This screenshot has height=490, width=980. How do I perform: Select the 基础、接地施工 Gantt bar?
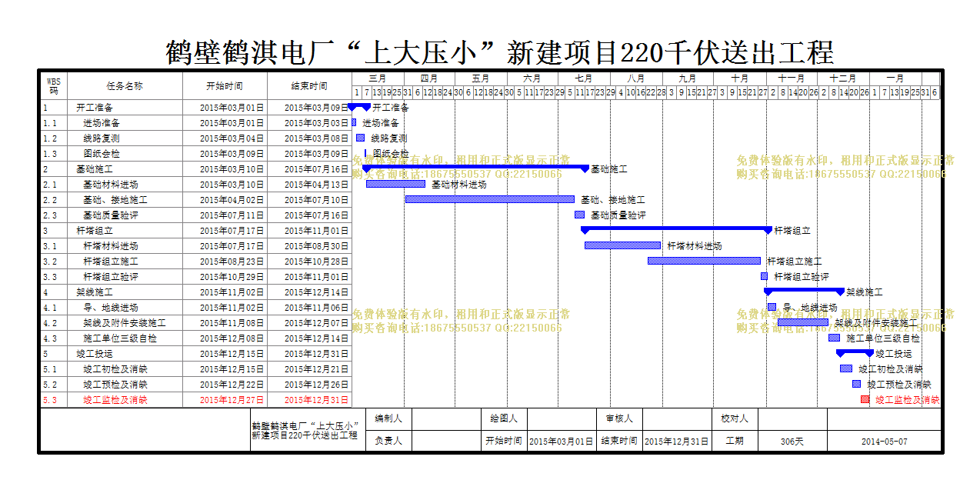490,199
